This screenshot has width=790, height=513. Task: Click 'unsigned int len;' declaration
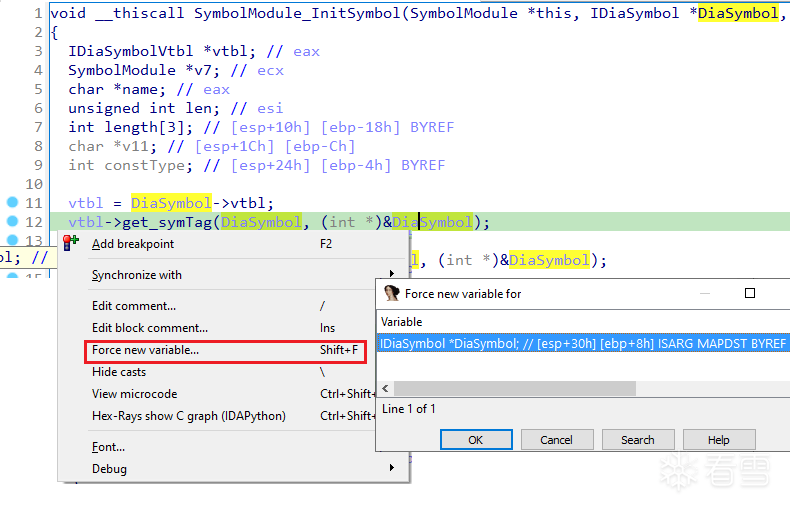pyautogui.click(x=144, y=108)
